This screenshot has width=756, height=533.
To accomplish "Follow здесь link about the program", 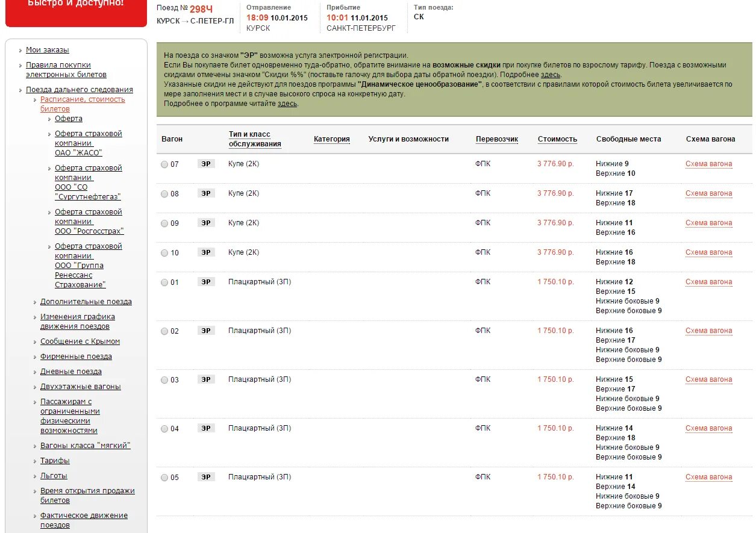I will 287,104.
